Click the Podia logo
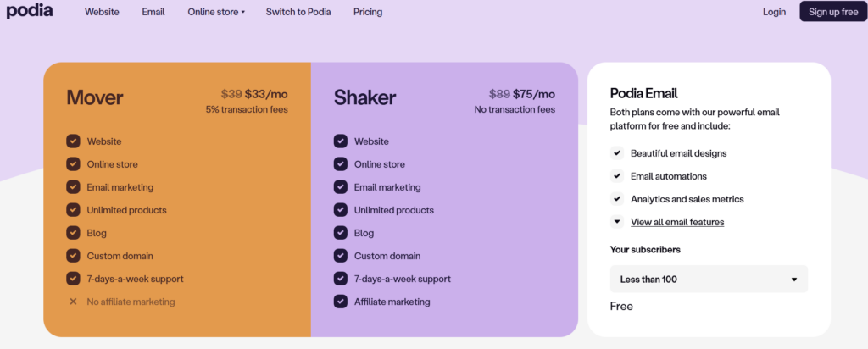The height and width of the screenshot is (349, 868). [28, 11]
